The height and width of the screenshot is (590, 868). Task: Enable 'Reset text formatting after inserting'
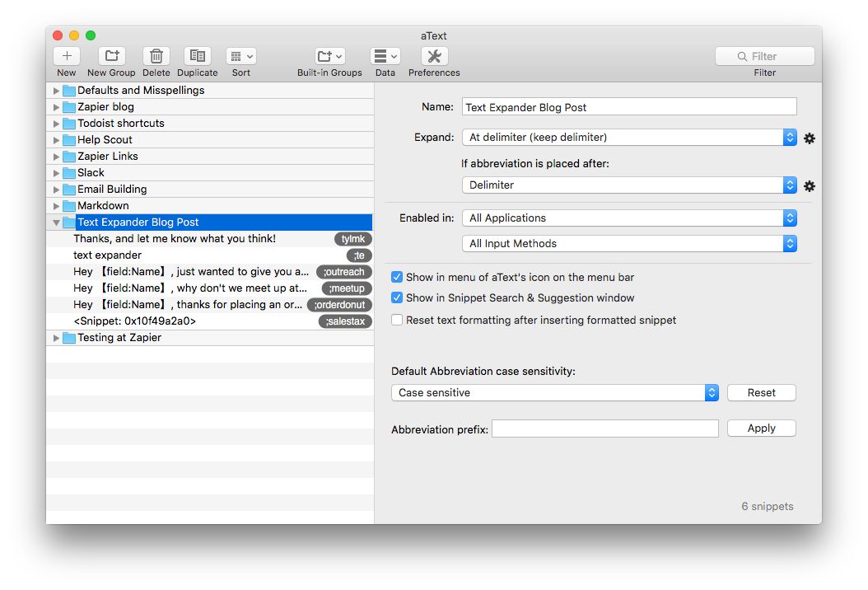tap(397, 321)
